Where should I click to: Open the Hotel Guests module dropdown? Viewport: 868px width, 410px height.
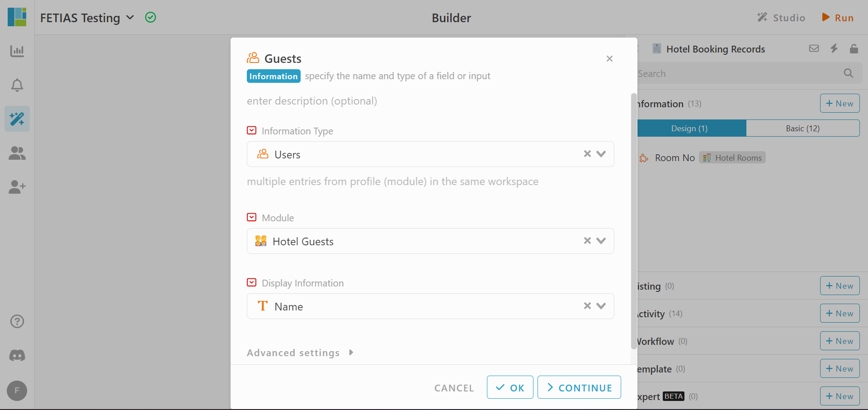click(430, 241)
